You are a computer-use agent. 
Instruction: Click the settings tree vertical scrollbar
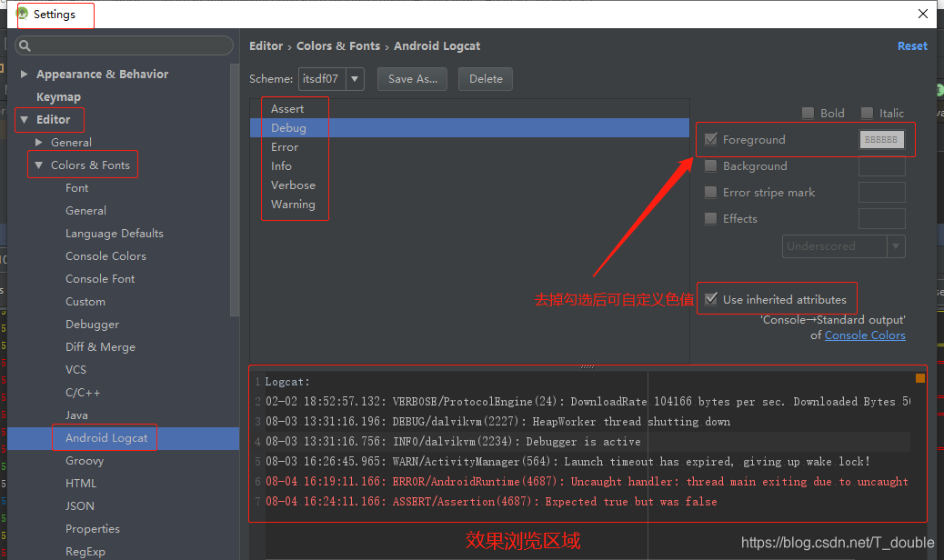pyautogui.click(x=235, y=189)
